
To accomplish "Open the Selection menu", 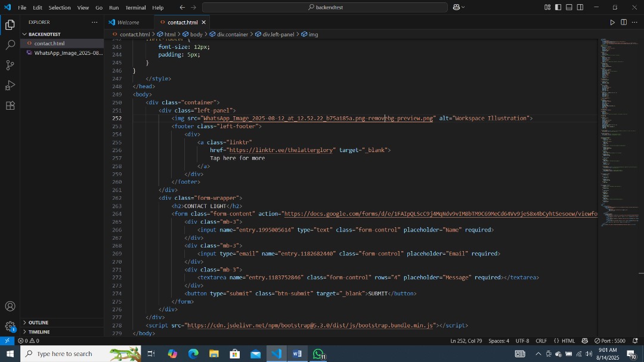I will tap(60, 7).
